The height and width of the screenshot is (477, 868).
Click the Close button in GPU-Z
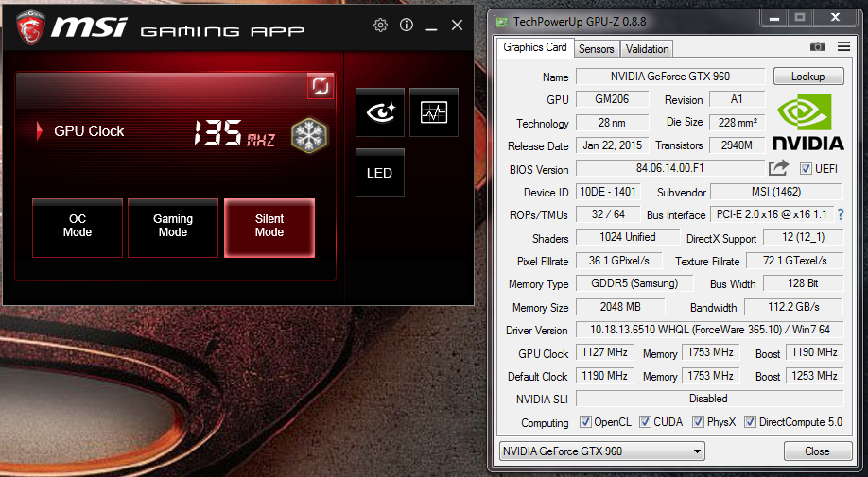pos(818,451)
